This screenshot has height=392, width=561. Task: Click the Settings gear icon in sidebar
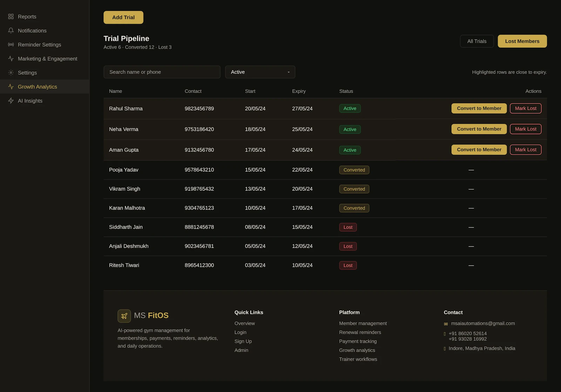[x=11, y=73]
